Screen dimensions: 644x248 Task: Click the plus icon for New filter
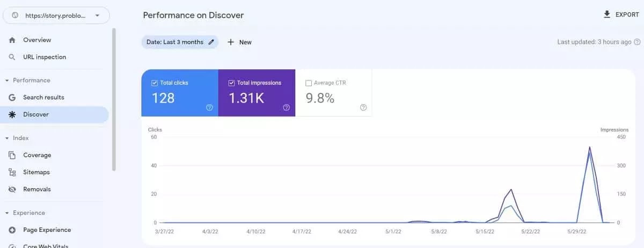point(231,42)
